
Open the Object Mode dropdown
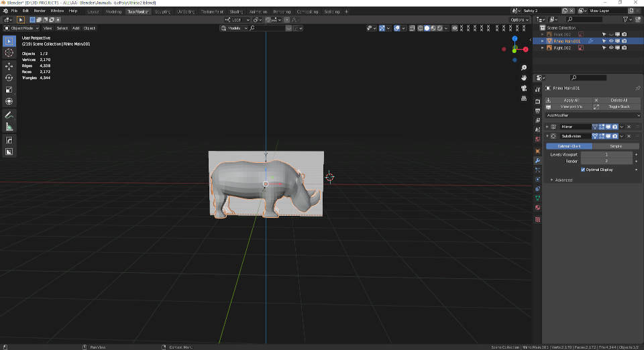[21, 28]
